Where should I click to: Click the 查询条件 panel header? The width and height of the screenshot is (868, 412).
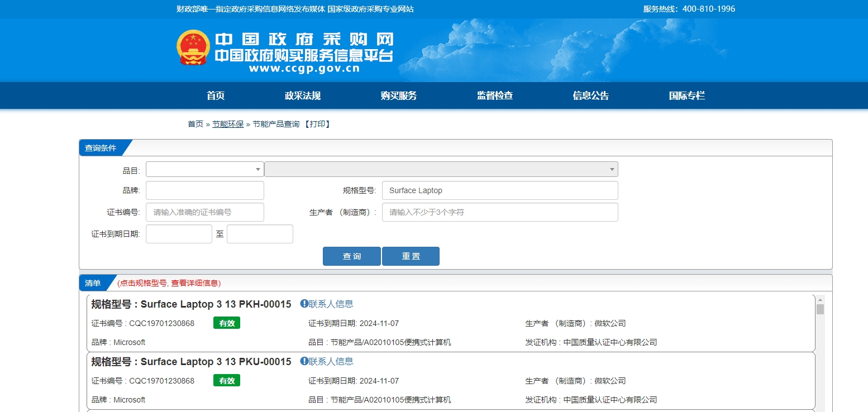[101, 148]
